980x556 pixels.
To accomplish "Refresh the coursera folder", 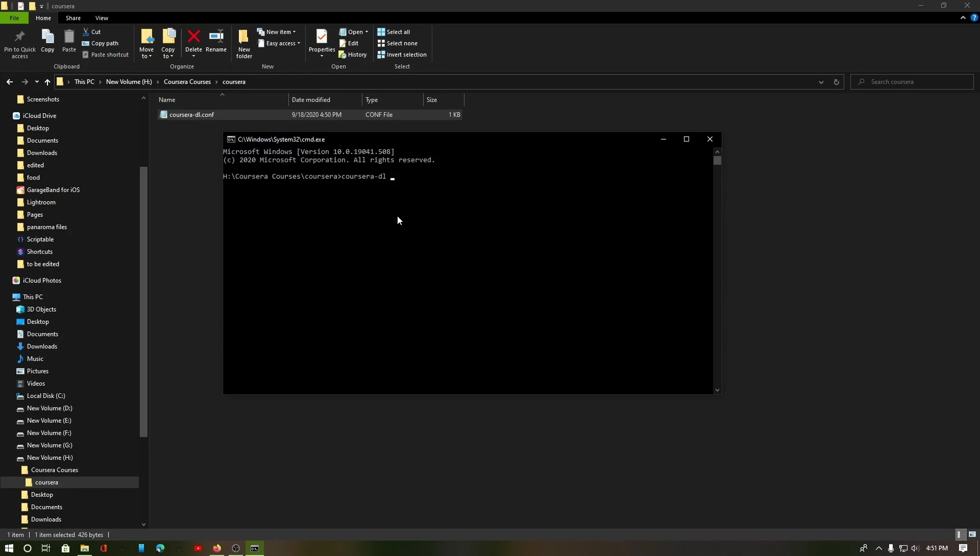I will (836, 82).
